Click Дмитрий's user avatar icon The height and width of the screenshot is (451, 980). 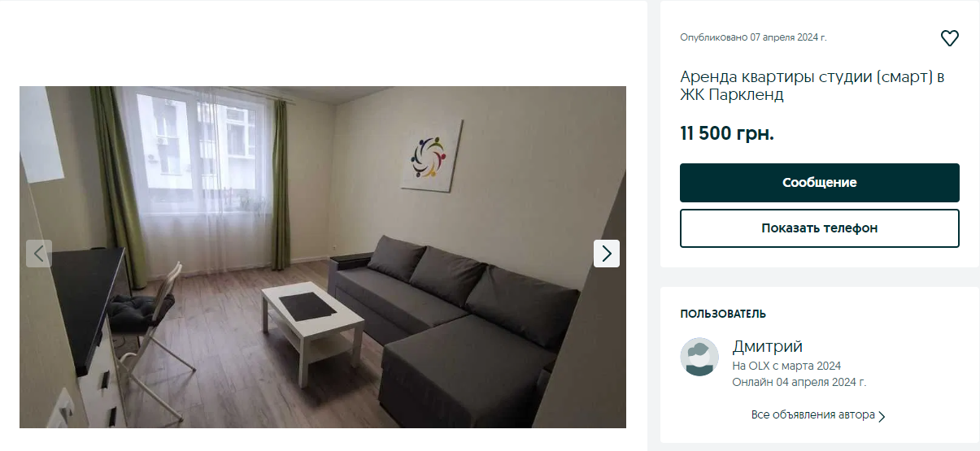[x=699, y=357]
